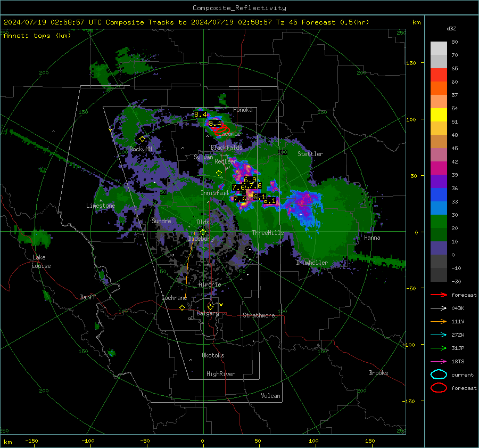Click the yellow diamond marker at Olds radar center
The width and height of the screenshot is (479, 448).
(203, 232)
